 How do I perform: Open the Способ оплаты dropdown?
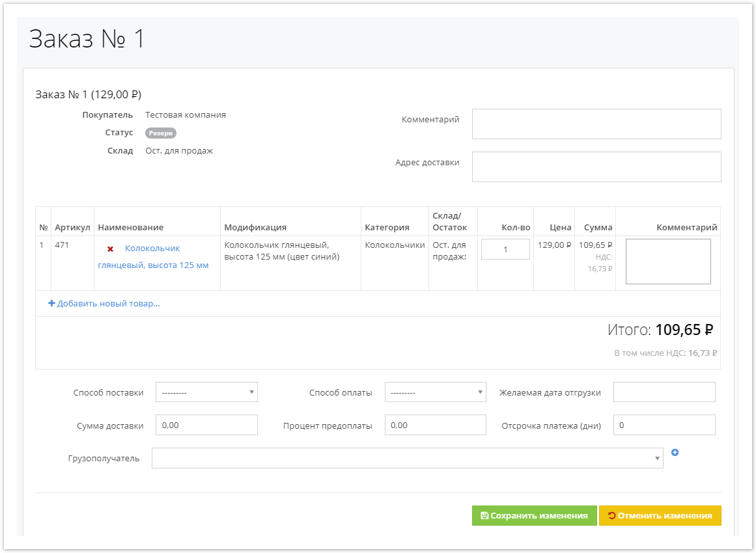436,392
